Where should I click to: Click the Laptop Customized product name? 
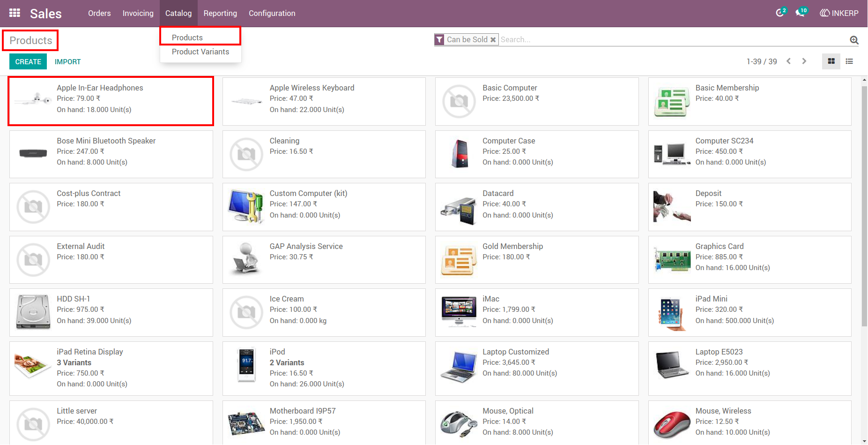[516, 352]
